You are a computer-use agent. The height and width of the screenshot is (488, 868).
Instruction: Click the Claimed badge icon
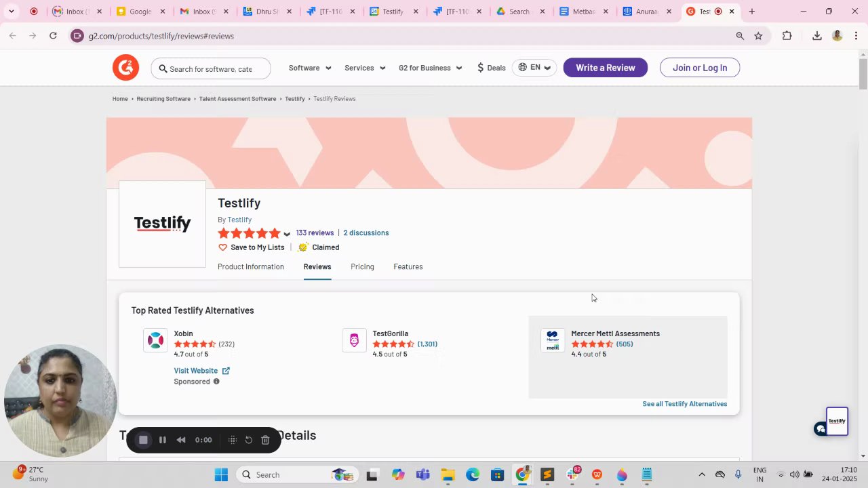(x=303, y=247)
